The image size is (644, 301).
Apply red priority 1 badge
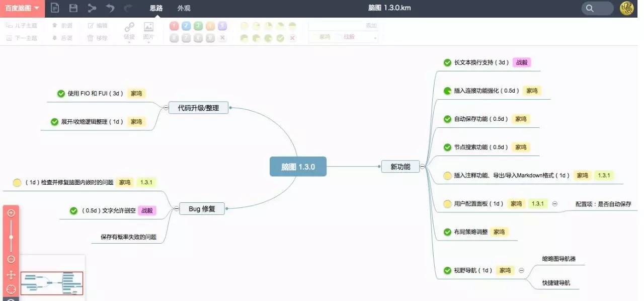pyautogui.click(x=174, y=25)
